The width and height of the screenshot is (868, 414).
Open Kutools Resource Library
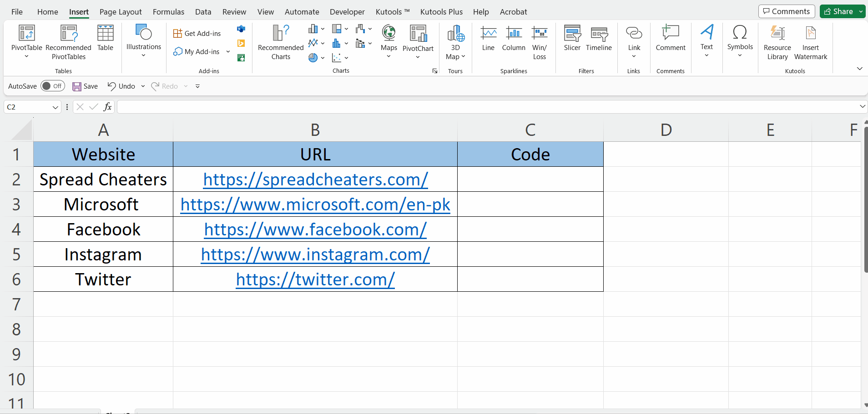[x=777, y=42]
